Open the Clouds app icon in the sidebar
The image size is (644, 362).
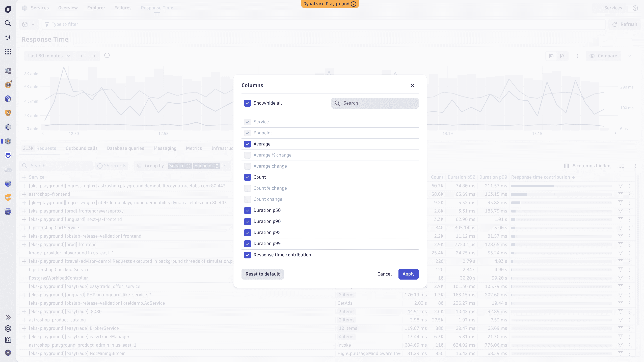(x=8, y=169)
